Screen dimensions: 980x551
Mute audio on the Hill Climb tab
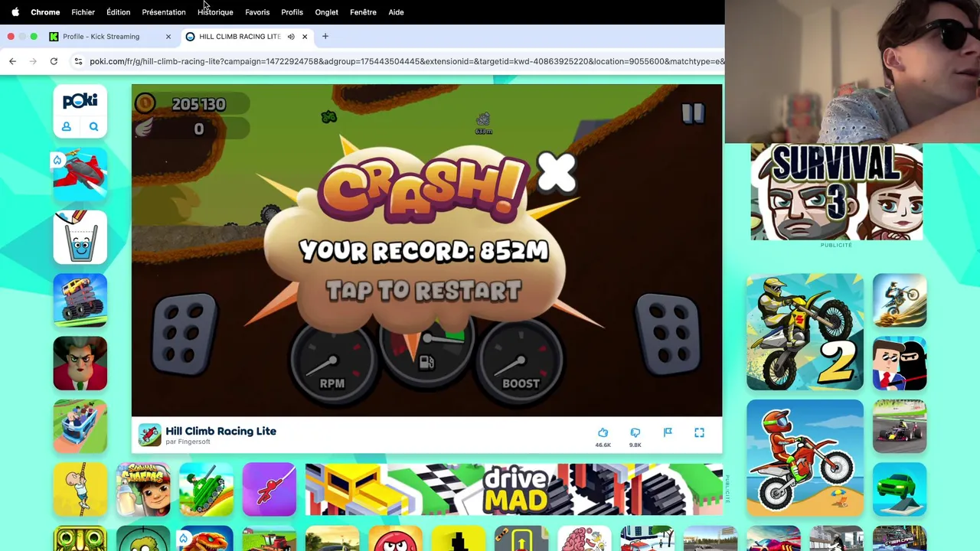point(291,37)
